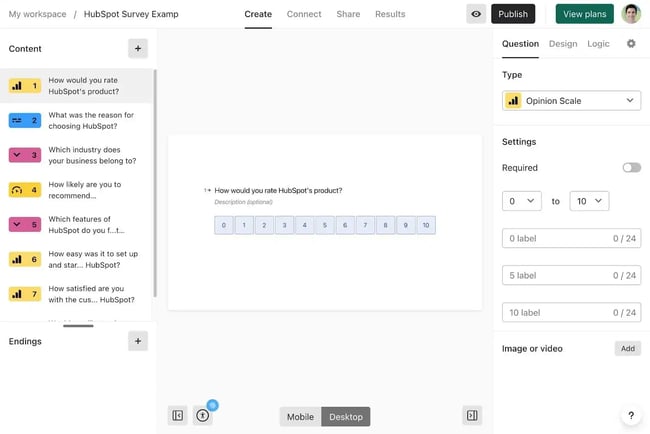Click the Opinion Scale type icon
The image size is (650, 434).
coord(513,101)
